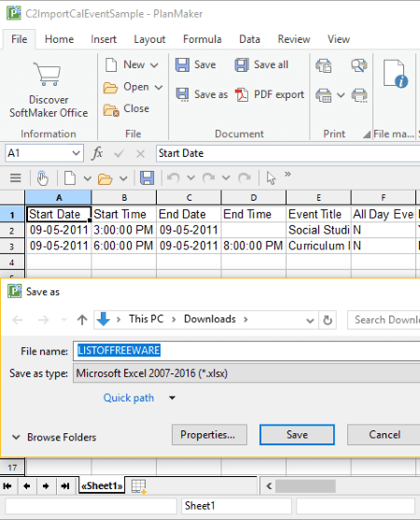The image size is (420, 520).
Task: Click cell containing Event Title
Action: [x=318, y=214]
